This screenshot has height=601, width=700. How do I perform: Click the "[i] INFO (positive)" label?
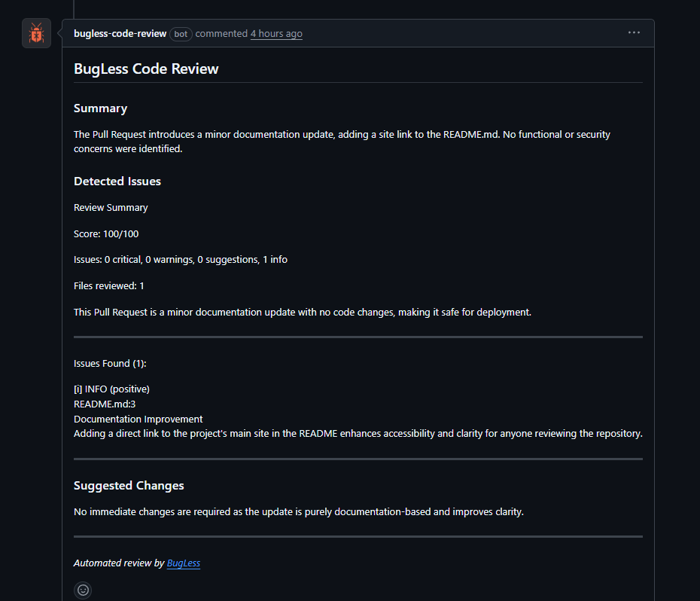click(111, 389)
